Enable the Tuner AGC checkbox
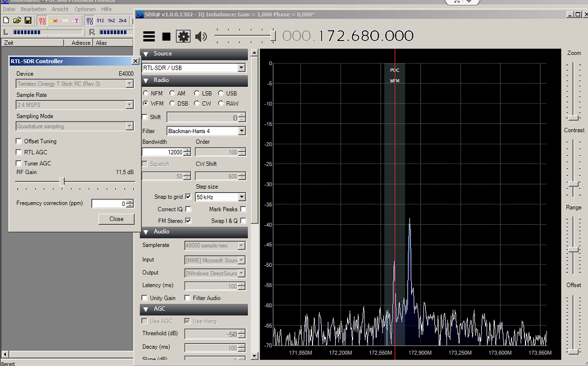The image size is (588, 366). point(19,163)
